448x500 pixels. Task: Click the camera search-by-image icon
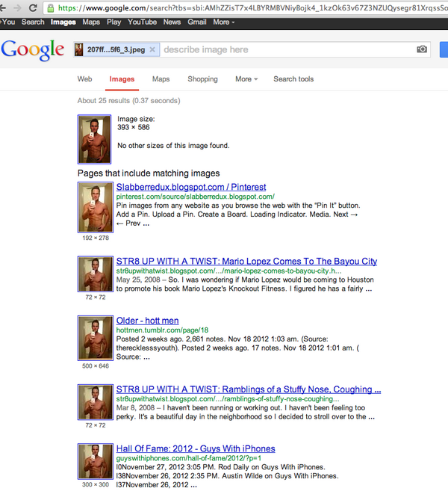422,49
